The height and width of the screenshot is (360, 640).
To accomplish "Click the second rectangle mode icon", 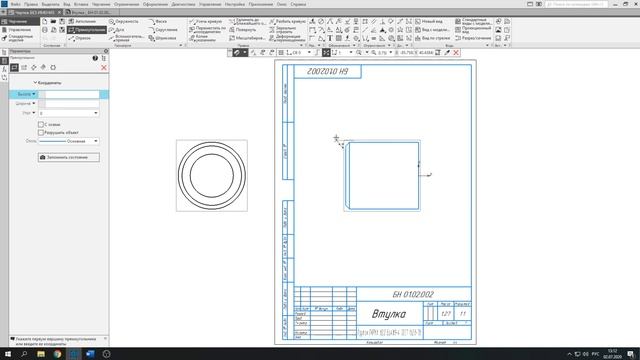I will point(24,67).
